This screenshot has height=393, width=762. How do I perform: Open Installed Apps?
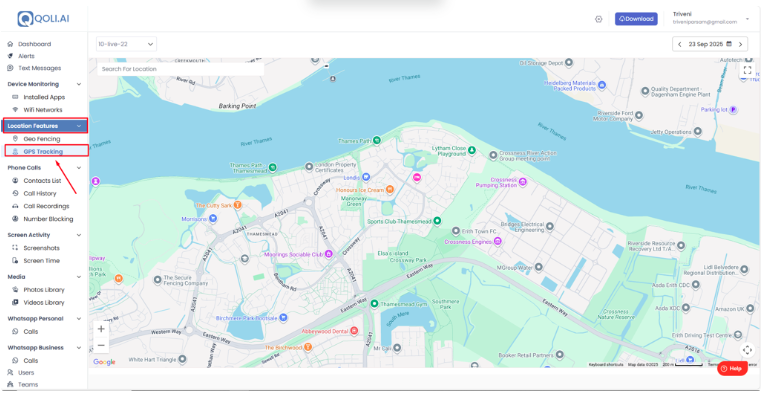[44, 97]
